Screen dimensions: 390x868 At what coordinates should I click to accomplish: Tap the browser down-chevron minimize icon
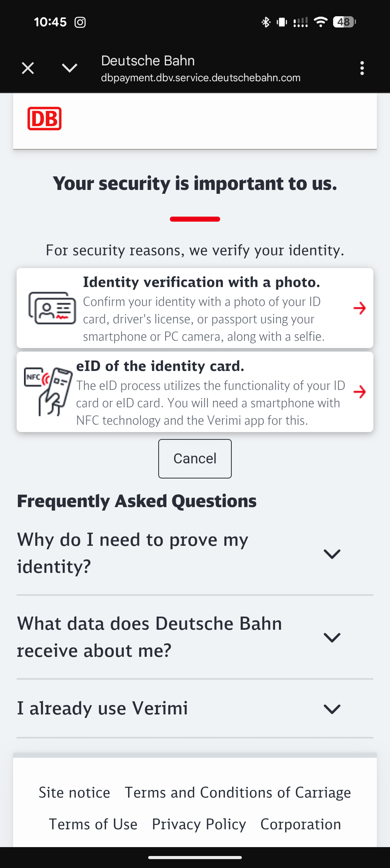tap(70, 68)
